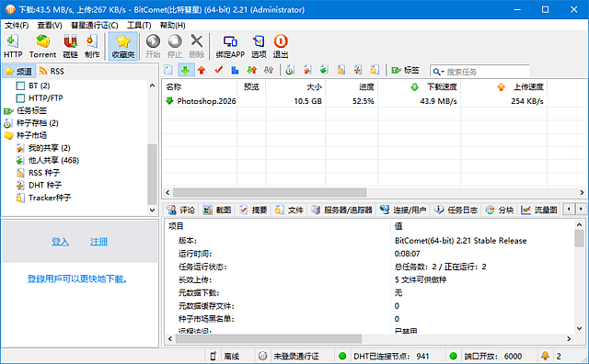Click the bind APP (绑定APP) icon
This screenshot has width=589, height=364.
tap(230, 46)
